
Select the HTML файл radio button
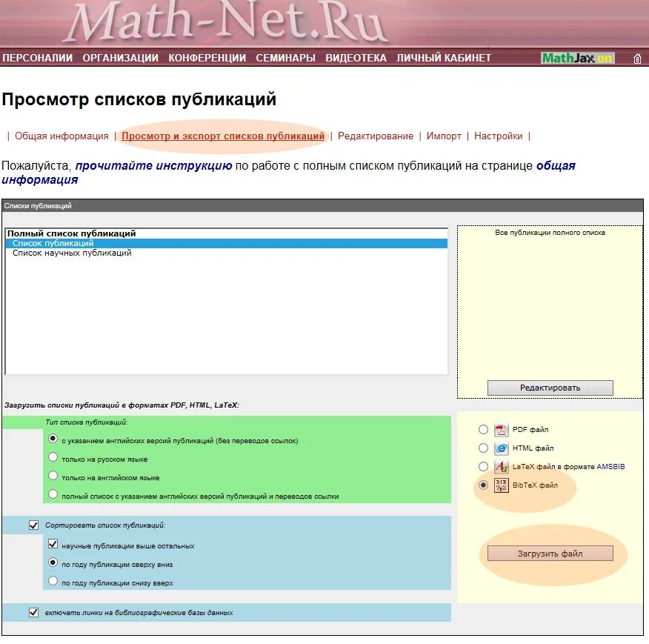click(483, 448)
